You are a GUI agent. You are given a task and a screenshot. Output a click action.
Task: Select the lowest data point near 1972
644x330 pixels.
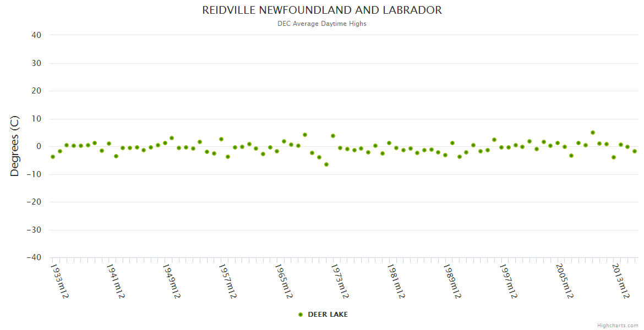pos(326,164)
